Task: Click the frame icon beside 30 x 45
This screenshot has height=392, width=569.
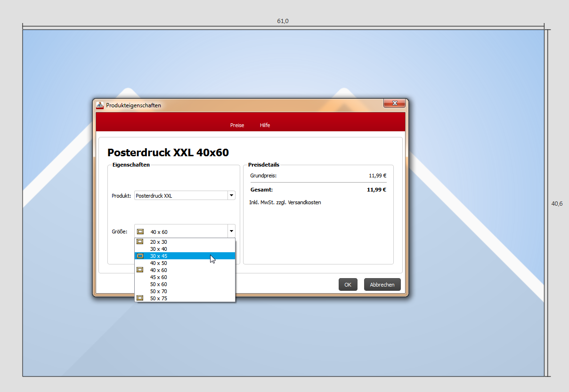Action: pos(140,256)
